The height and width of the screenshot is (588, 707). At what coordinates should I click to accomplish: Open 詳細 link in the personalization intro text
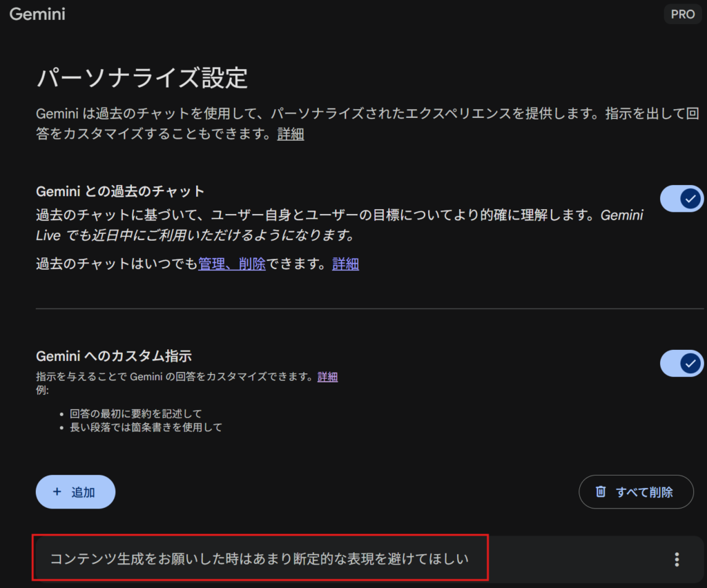tap(291, 134)
